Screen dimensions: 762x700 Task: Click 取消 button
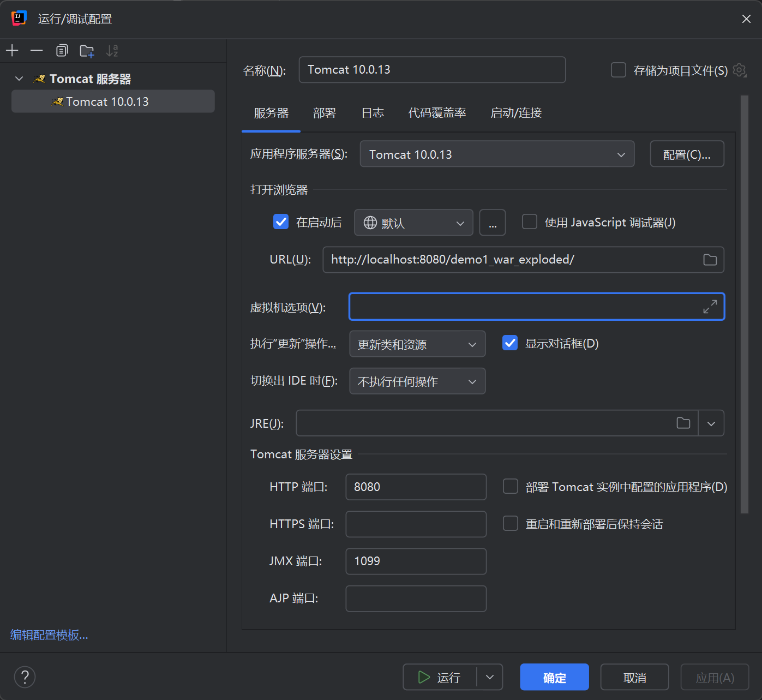pyautogui.click(x=635, y=677)
